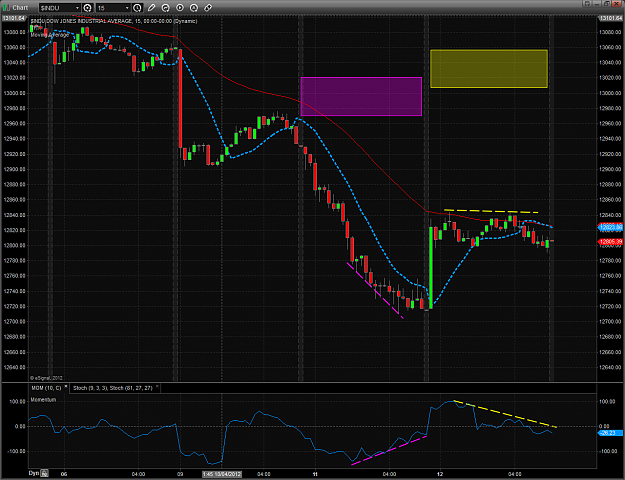Click the detach window icon in title bar
The width and height of the screenshot is (625, 480).
tap(587, 4)
